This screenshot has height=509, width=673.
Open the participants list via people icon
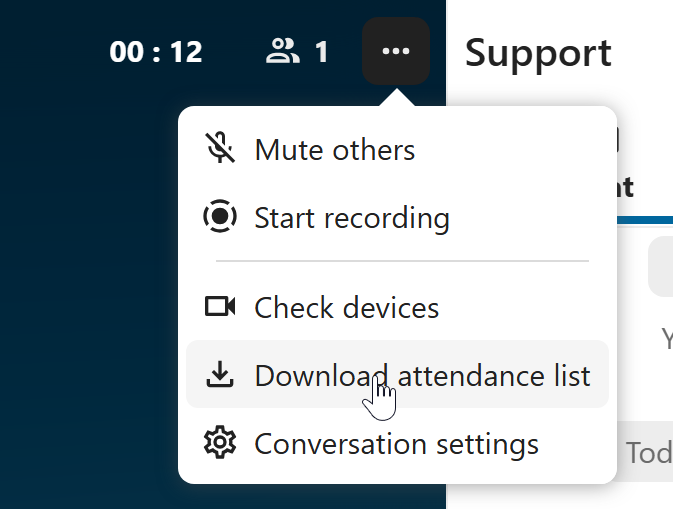[283, 51]
